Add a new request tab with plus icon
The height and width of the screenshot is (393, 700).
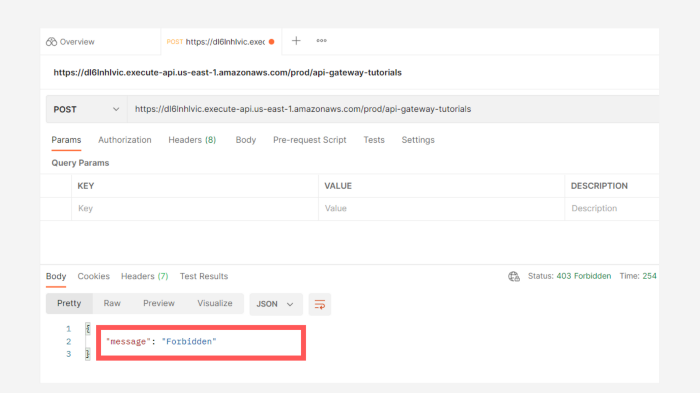pos(296,41)
